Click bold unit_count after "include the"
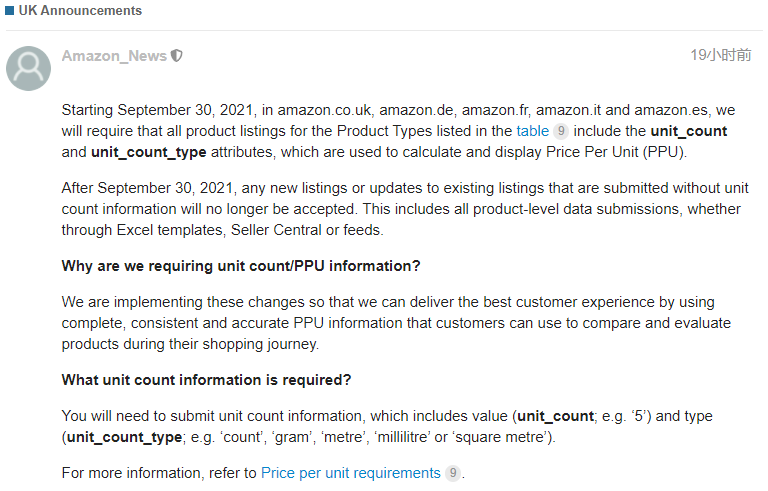768x491 pixels. (x=689, y=131)
